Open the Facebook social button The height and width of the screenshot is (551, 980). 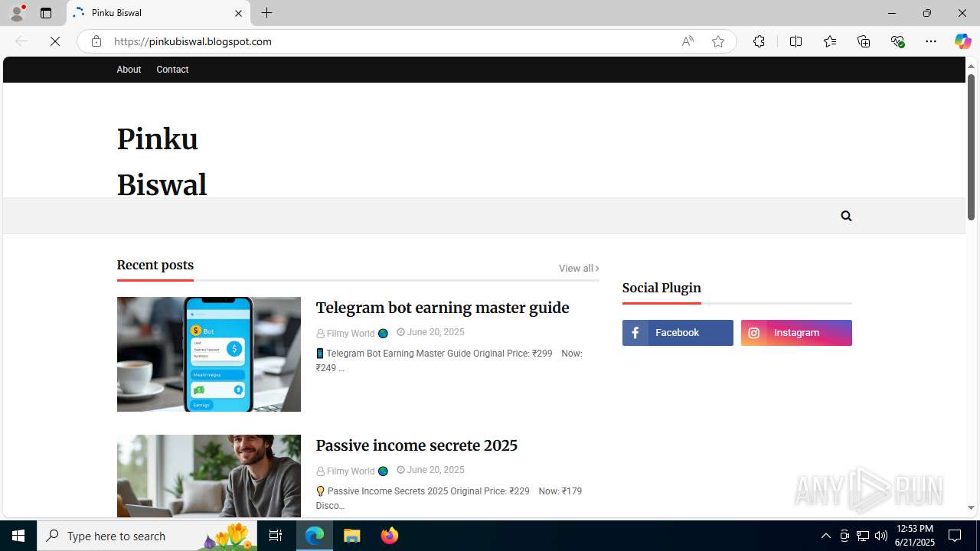(678, 333)
